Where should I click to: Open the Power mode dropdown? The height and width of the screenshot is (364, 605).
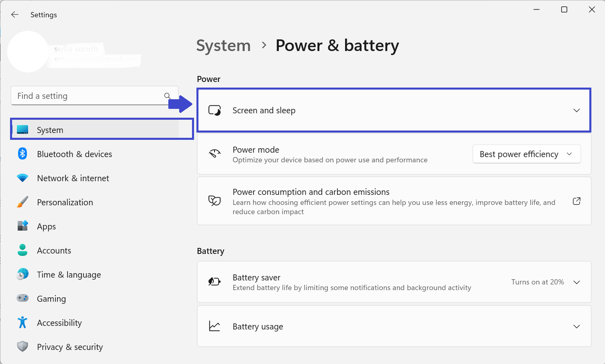tap(526, 154)
